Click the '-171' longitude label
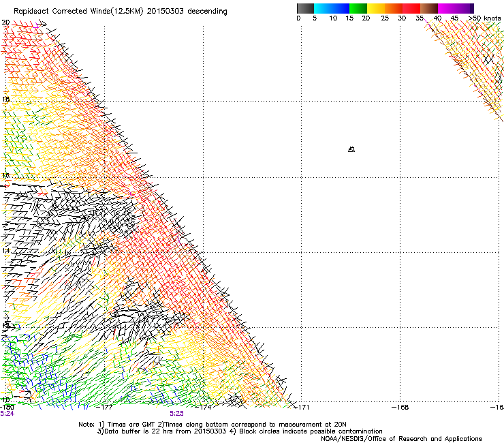The height and width of the screenshot is (443, 504). point(302,408)
